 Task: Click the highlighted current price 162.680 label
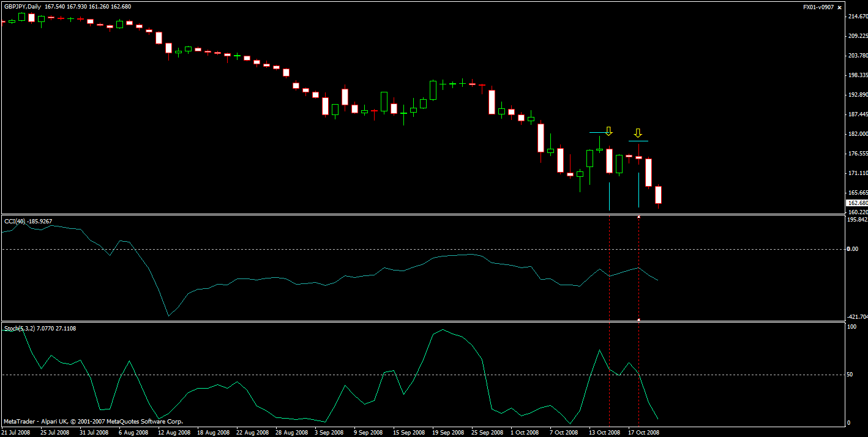pyautogui.click(x=857, y=203)
